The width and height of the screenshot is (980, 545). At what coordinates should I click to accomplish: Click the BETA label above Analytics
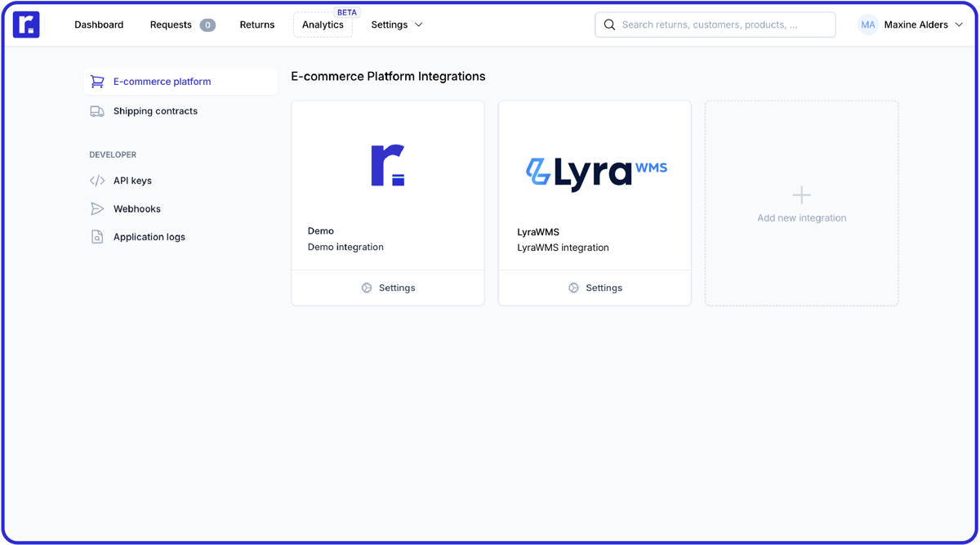tap(347, 12)
